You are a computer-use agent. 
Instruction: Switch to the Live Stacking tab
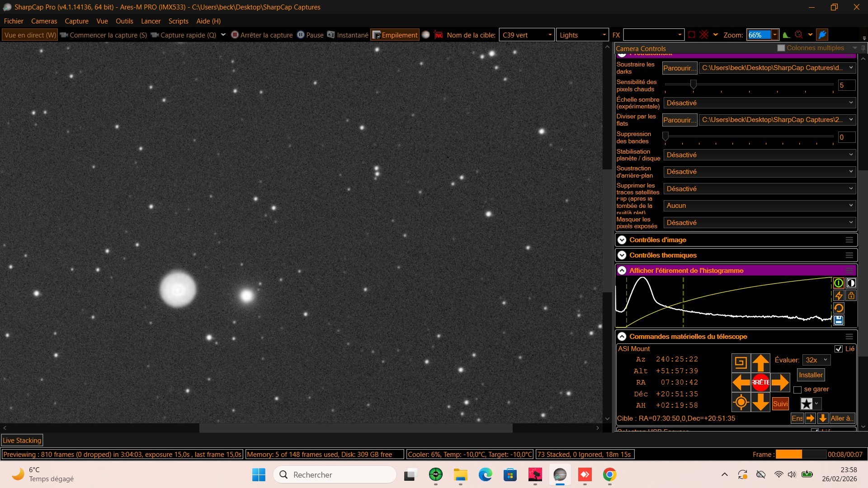tap(22, 441)
